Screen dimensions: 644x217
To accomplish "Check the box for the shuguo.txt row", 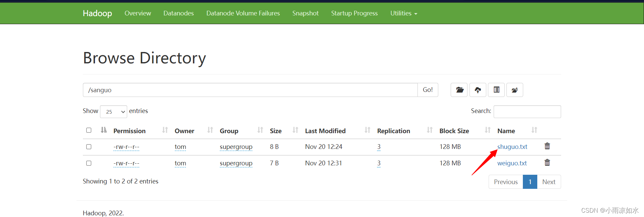I will tap(89, 147).
